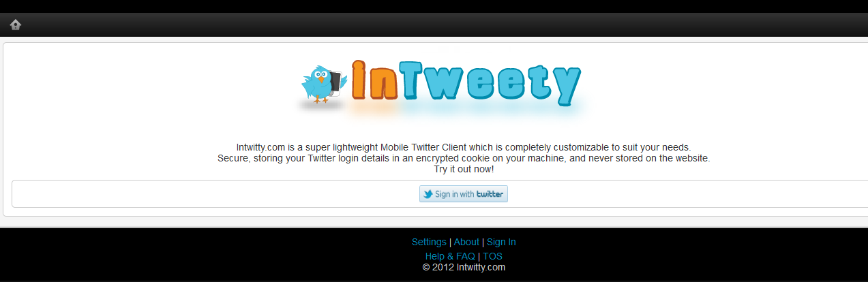Image resolution: width=868 pixels, height=282 pixels.
Task: Click the Twitter bird icon on sign-in button
Action: (428, 194)
